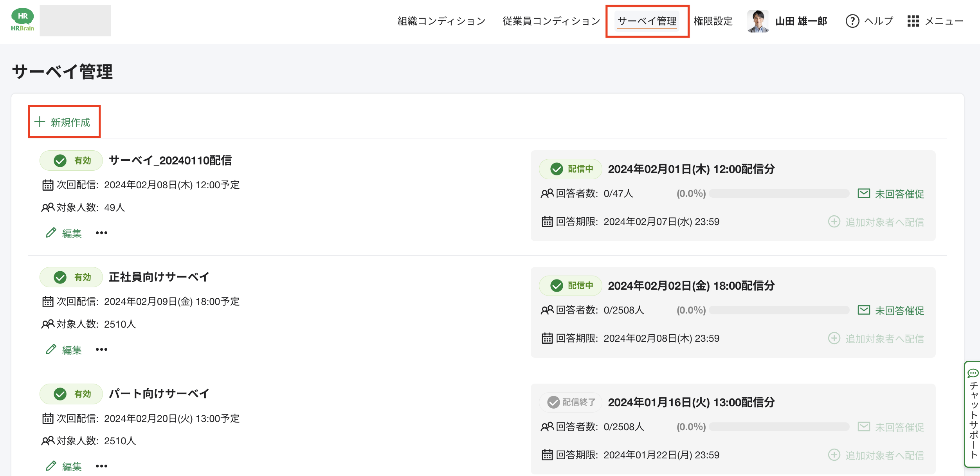Click 編集 for サーベイ_20240110配信
This screenshot has width=980, height=476.
click(x=72, y=233)
